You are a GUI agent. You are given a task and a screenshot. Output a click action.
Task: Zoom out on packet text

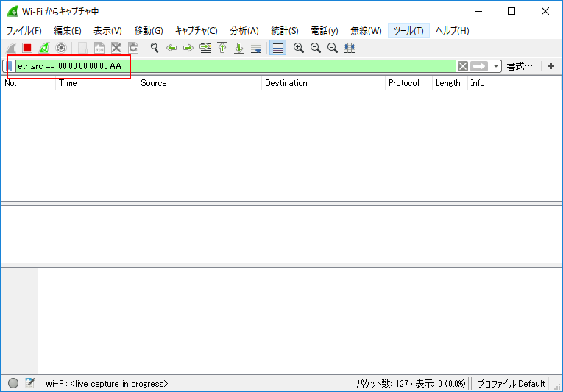click(x=316, y=48)
